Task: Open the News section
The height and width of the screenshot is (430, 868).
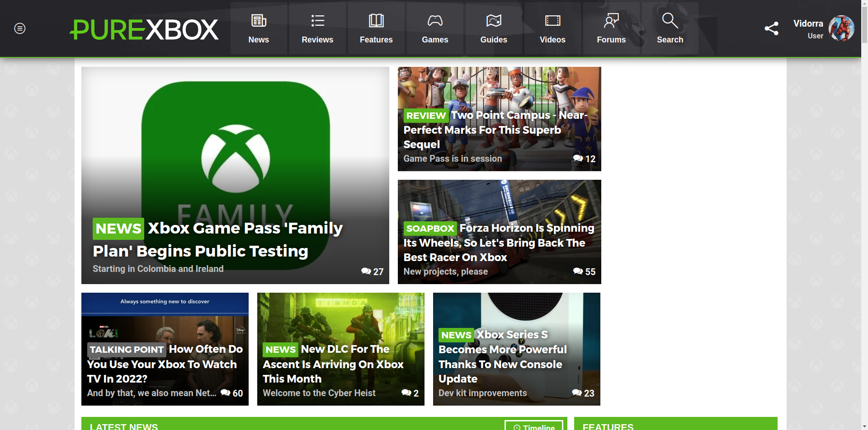Action: 259,28
